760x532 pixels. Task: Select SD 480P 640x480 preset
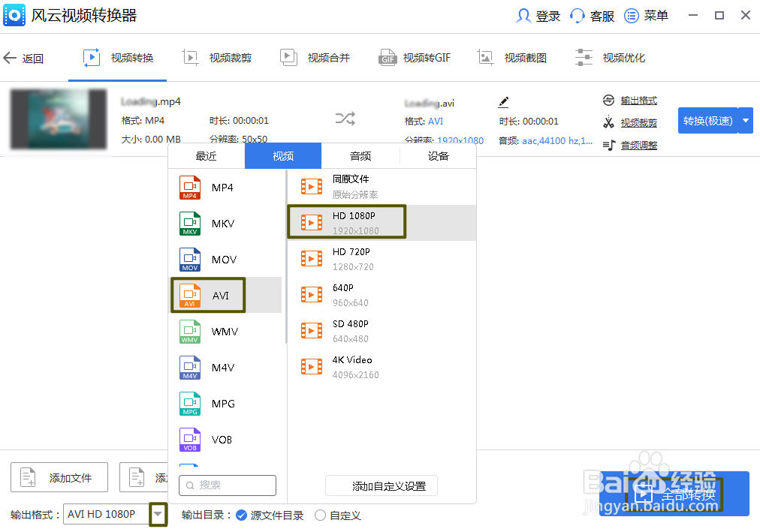tap(382, 331)
